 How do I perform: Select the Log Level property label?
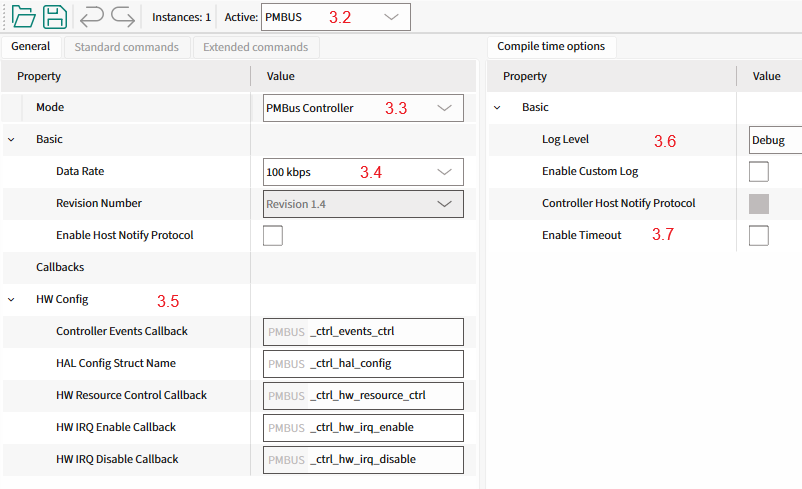[x=565, y=139]
